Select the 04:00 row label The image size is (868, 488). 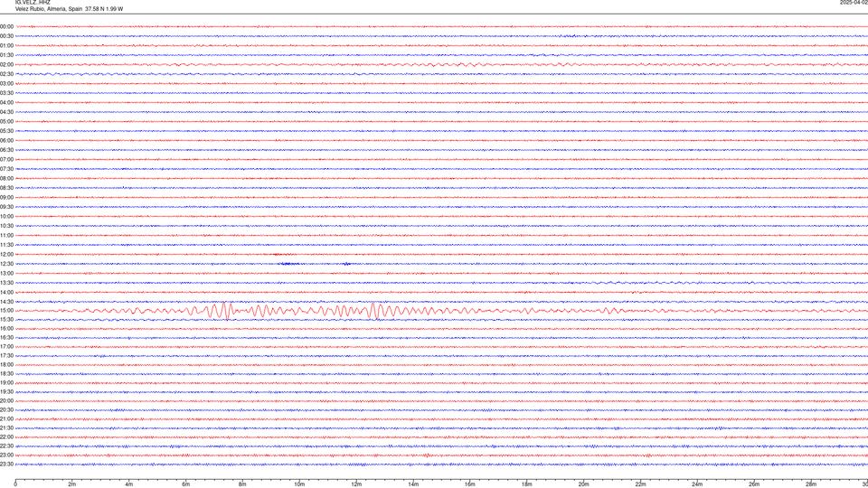coord(6,102)
